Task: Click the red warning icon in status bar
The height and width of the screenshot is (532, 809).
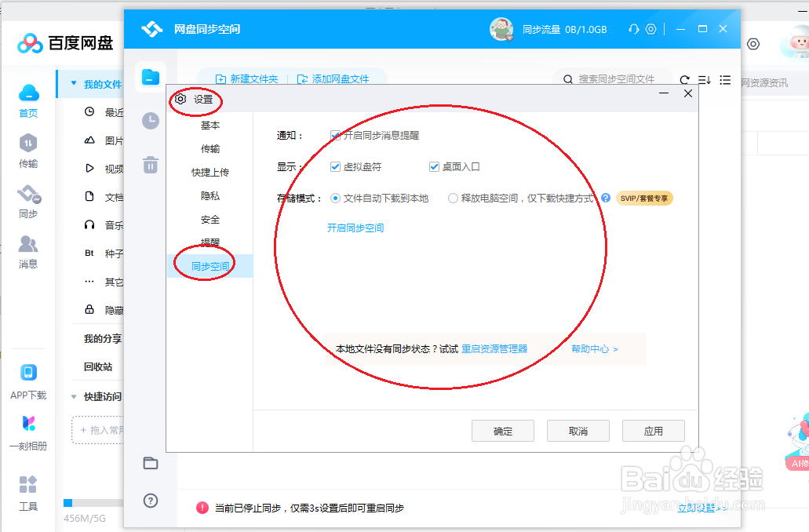Action: (x=202, y=508)
